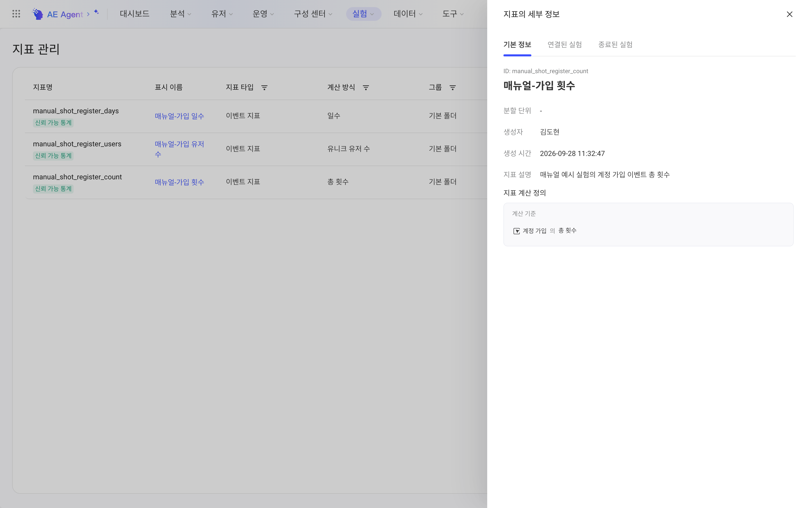Click the AE Agent logo icon
Image resolution: width=812 pixels, height=508 pixels.
(x=38, y=14)
